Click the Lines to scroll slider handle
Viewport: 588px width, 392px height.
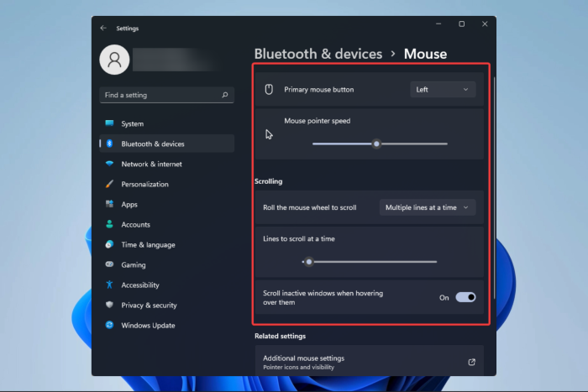308,262
